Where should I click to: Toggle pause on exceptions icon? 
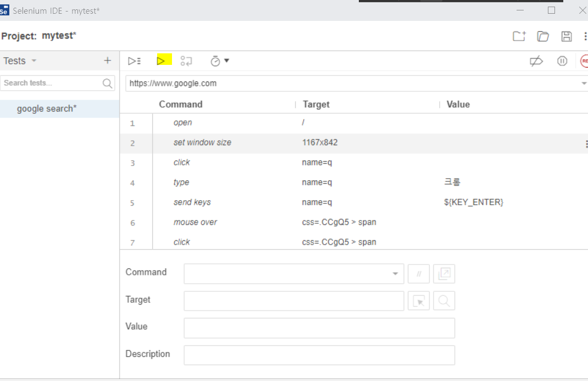point(562,61)
